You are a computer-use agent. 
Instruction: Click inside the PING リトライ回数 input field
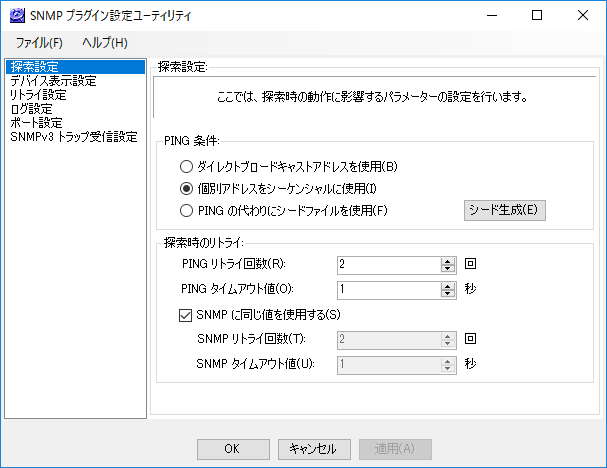tap(389, 266)
